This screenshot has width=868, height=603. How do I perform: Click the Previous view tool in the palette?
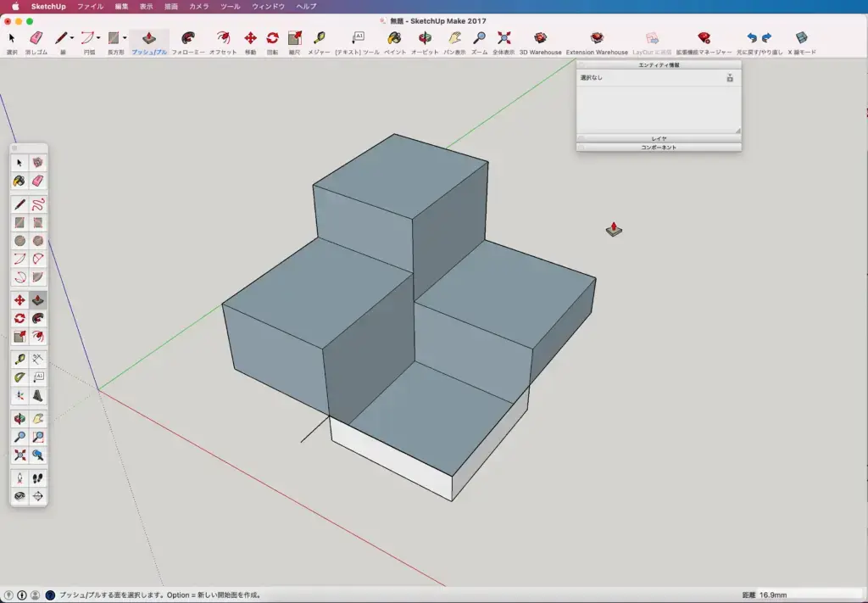[x=37, y=455]
